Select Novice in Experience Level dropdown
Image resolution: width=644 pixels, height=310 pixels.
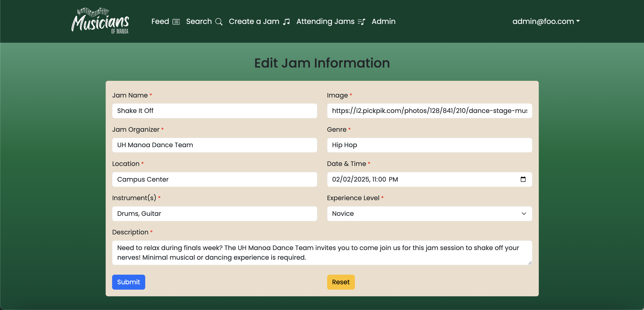tap(429, 214)
